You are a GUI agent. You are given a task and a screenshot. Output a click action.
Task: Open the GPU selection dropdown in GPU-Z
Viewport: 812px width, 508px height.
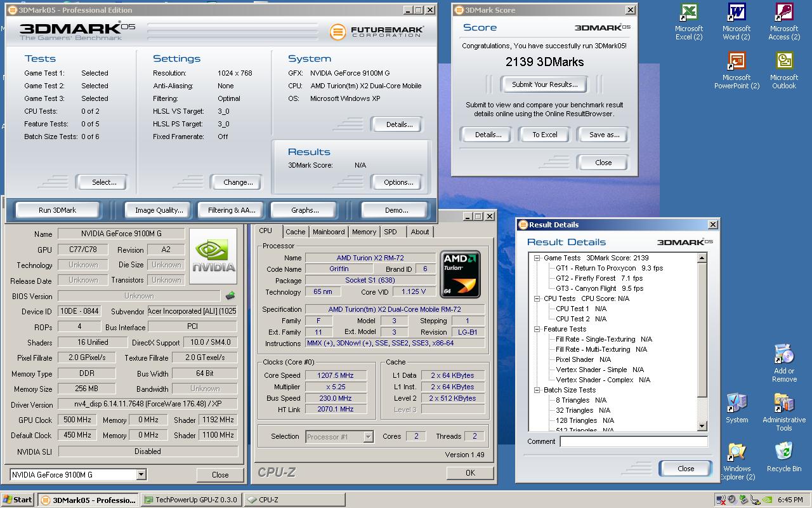[141, 474]
